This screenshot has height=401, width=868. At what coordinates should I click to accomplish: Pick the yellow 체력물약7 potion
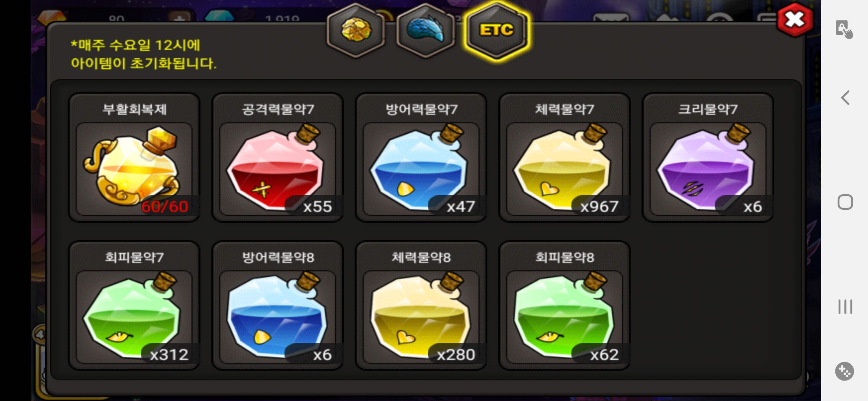tap(564, 158)
